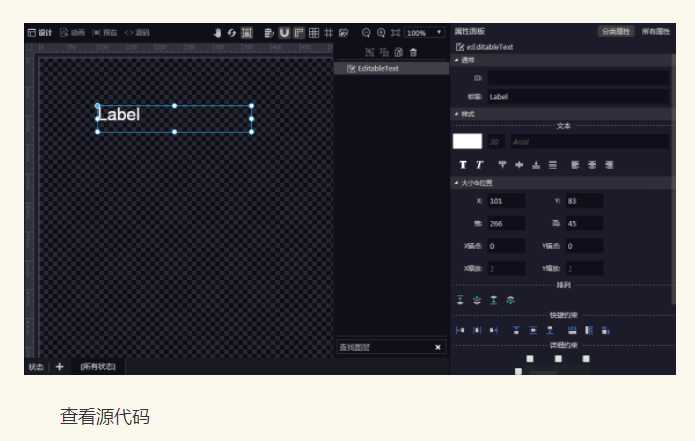This screenshot has width=695, height=441.
Task: Click the X anchor field
Action: coord(507,246)
